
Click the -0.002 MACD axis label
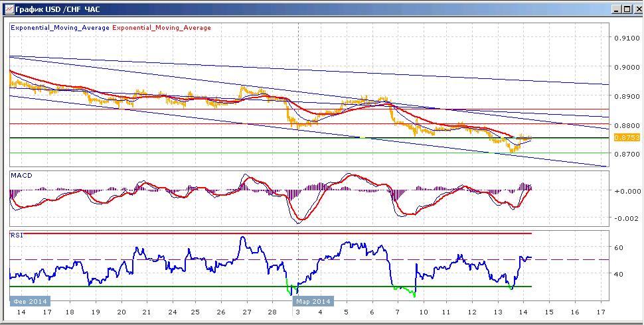click(627, 218)
